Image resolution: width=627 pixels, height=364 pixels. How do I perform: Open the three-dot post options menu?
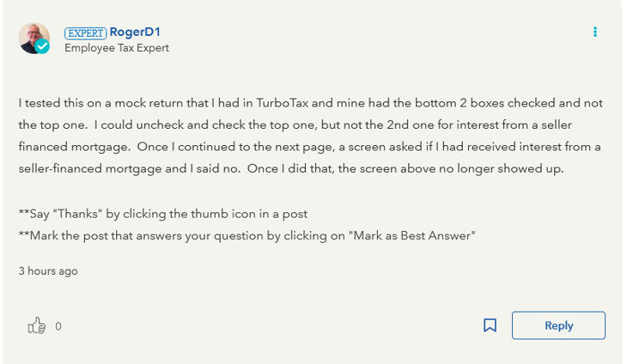pyautogui.click(x=594, y=32)
